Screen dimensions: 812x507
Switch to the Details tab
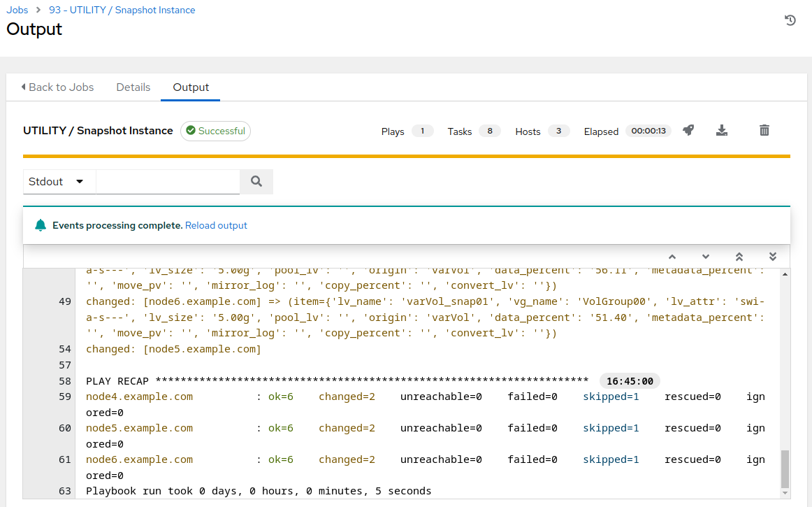coord(133,87)
